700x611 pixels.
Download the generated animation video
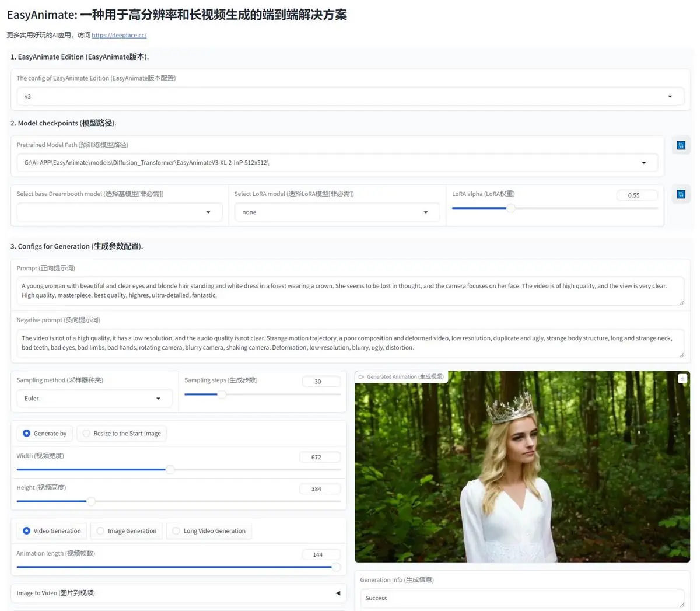point(682,379)
